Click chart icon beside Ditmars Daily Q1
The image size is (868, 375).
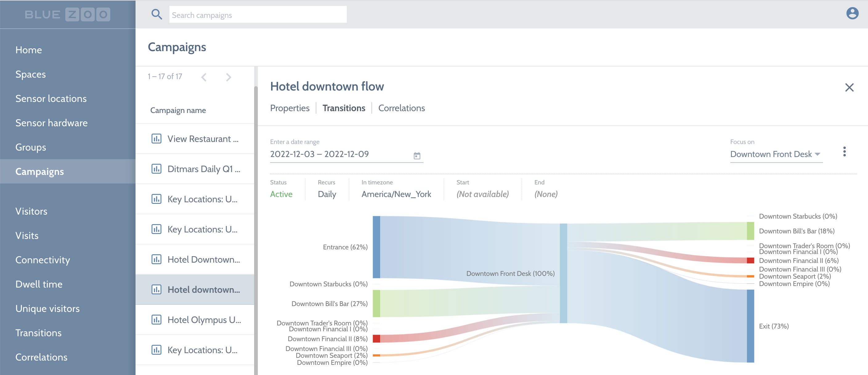pos(156,169)
